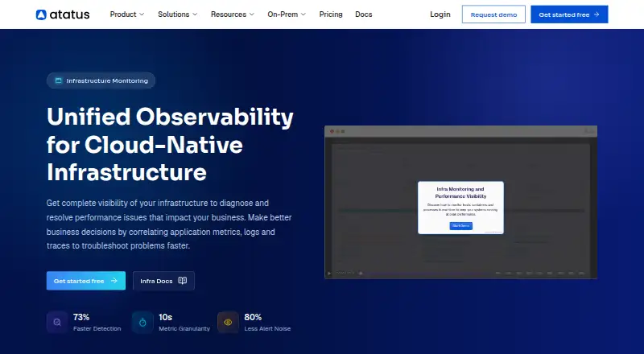This screenshot has height=354, width=644.
Task: Open the Resources menu
Action: point(233,14)
